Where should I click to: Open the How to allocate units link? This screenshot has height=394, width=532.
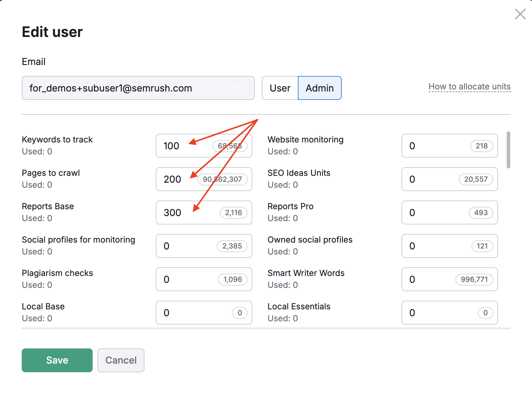pyautogui.click(x=469, y=87)
